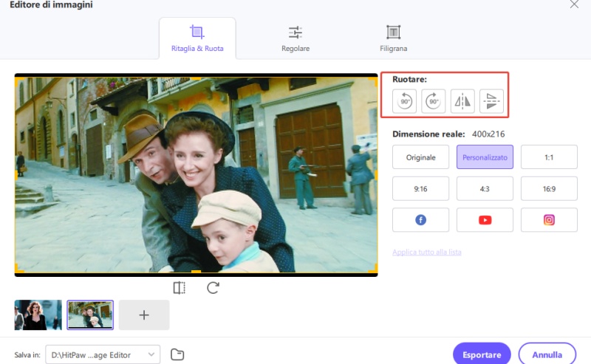
Task: Rotate image 90° counterclockwise
Action: [x=404, y=101]
